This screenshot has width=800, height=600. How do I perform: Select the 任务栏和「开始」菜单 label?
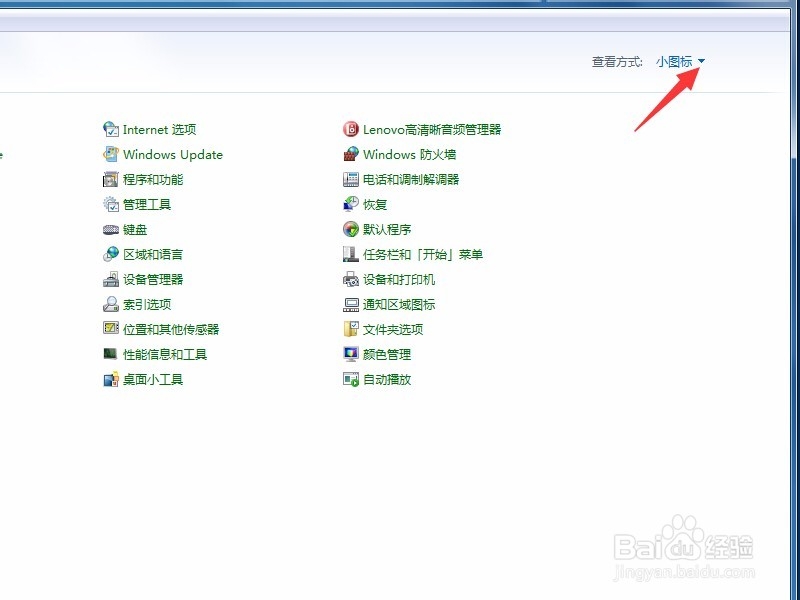click(422, 255)
